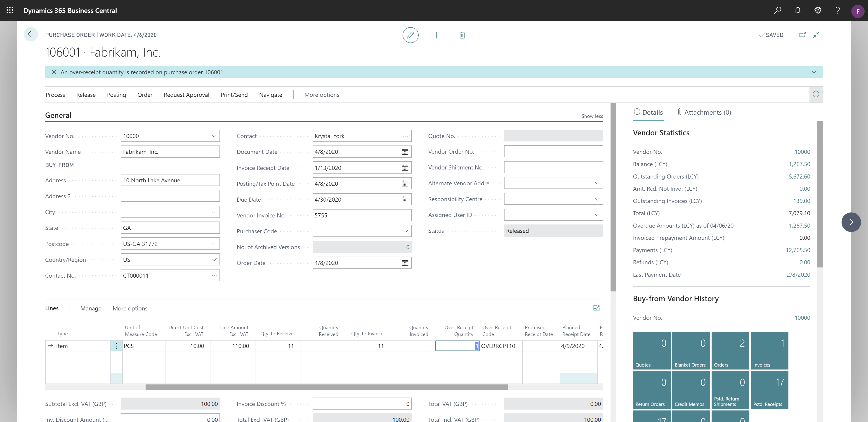Click the open-in-new-window icon
This screenshot has height=422, width=868.
(x=802, y=34)
